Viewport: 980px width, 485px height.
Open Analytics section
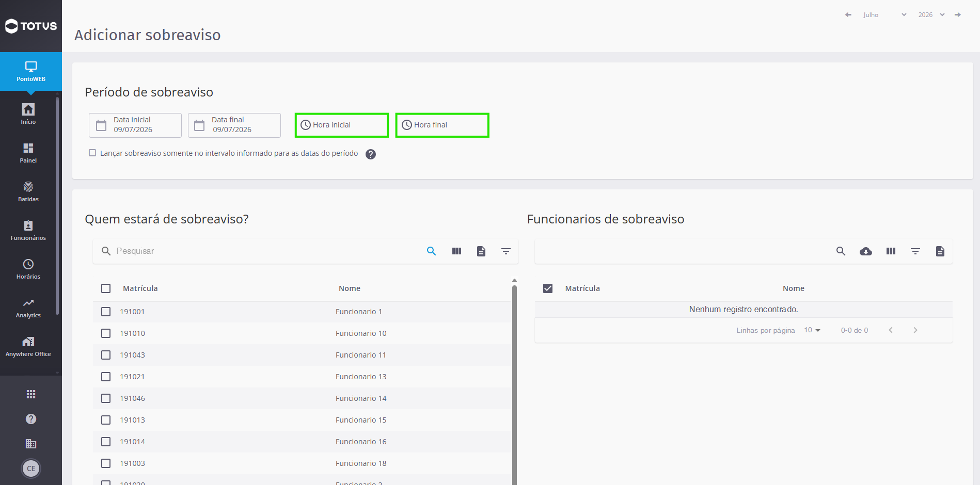[x=28, y=308]
